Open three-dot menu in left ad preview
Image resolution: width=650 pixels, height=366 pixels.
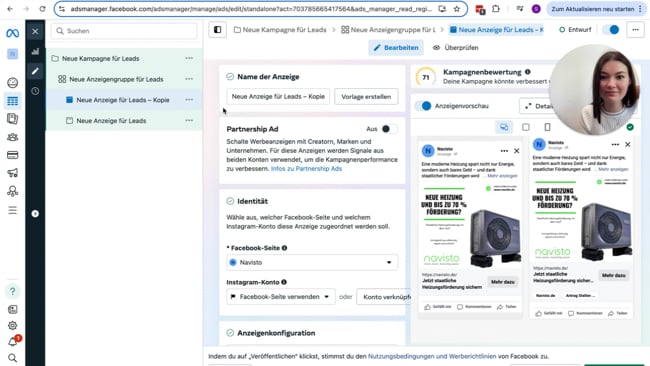[504, 151]
